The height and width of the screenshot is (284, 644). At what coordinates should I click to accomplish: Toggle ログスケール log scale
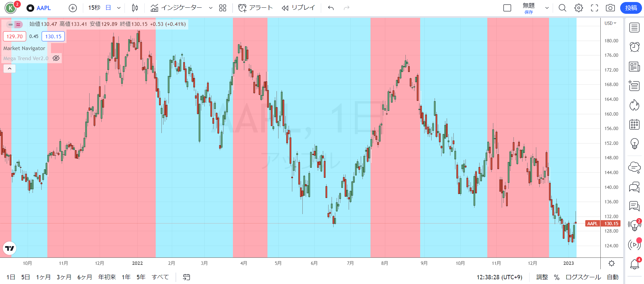pyautogui.click(x=583, y=277)
